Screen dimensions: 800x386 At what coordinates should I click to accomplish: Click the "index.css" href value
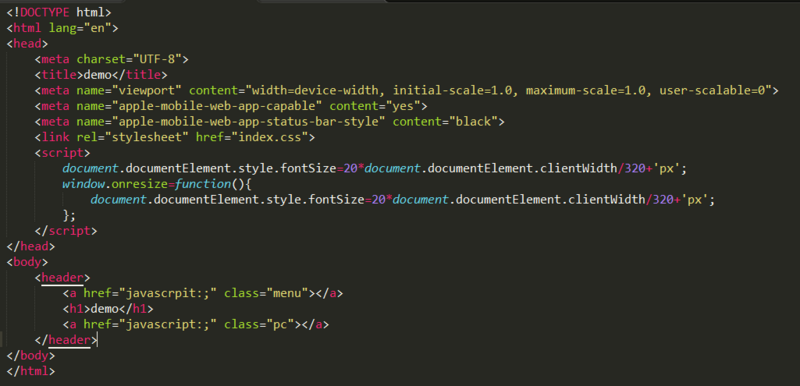(270, 138)
